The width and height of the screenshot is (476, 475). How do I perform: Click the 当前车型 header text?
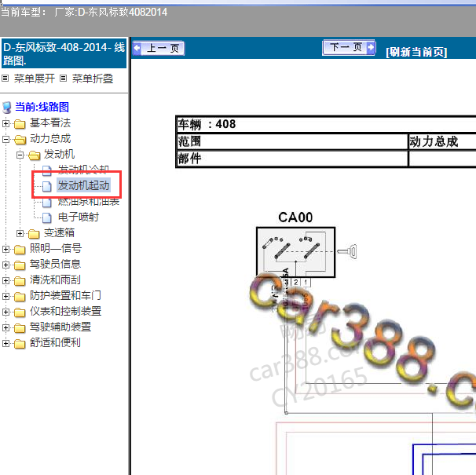click(x=84, y=13)
